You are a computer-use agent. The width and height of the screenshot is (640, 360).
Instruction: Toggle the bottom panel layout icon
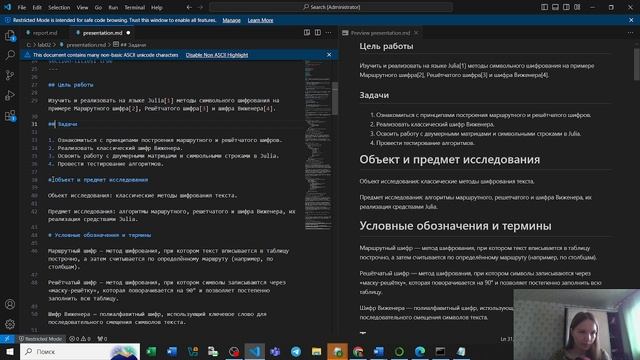pyautogui.click(x=556, y=7)
